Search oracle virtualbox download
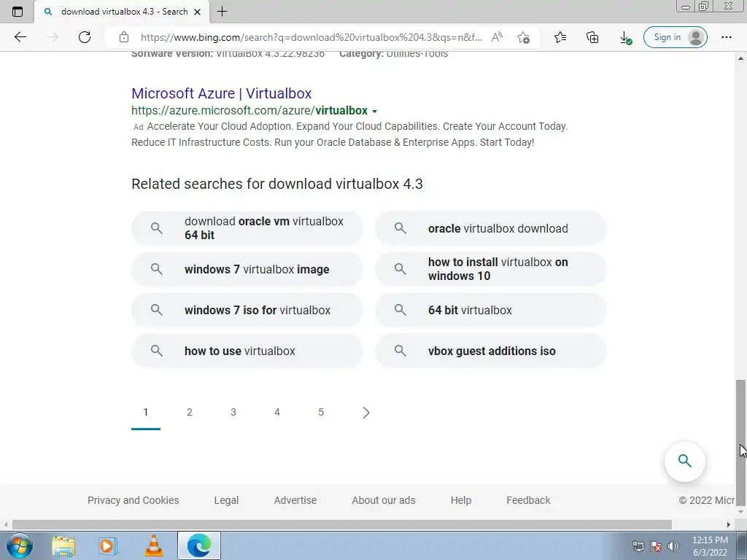Viewport: 747px width, 560px height. [491, 228]
